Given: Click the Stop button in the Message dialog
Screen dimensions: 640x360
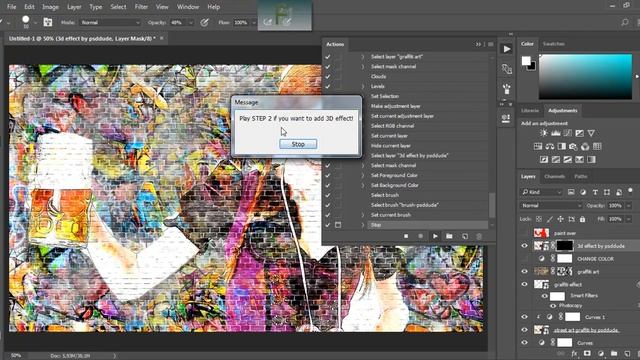Looking at the screenshot, I should [x=298, y=144].
